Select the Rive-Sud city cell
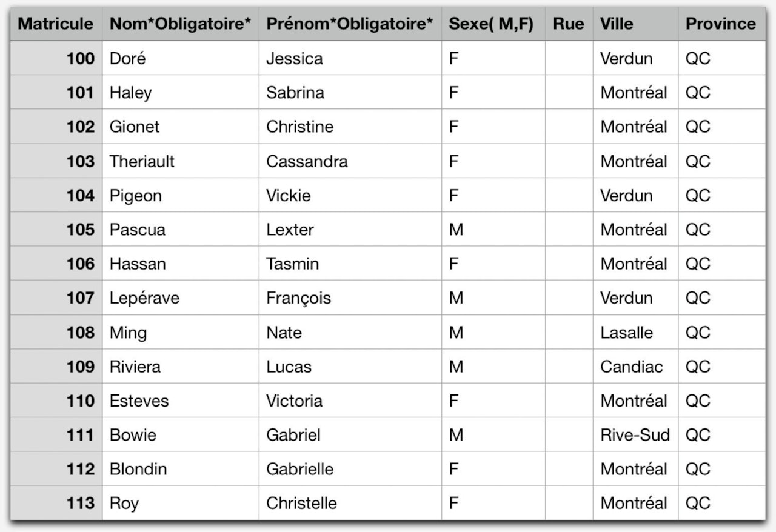Screen dimensions: 776x532 [635, 435]
